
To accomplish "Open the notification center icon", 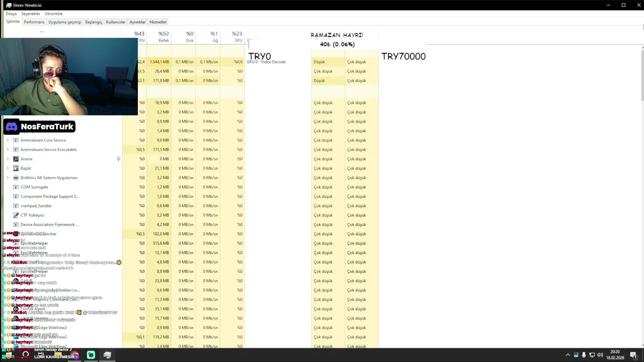I will coord(633,355).
